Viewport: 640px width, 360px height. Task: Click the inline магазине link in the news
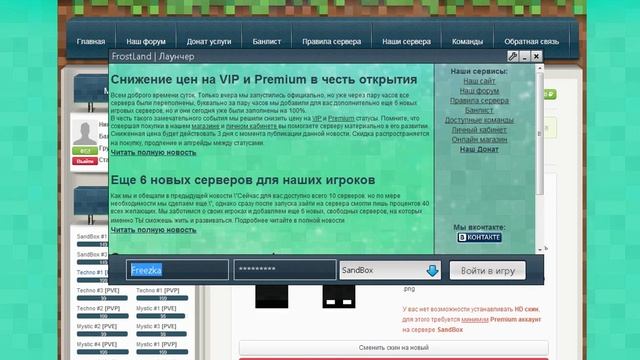click(x=205, y=126)
